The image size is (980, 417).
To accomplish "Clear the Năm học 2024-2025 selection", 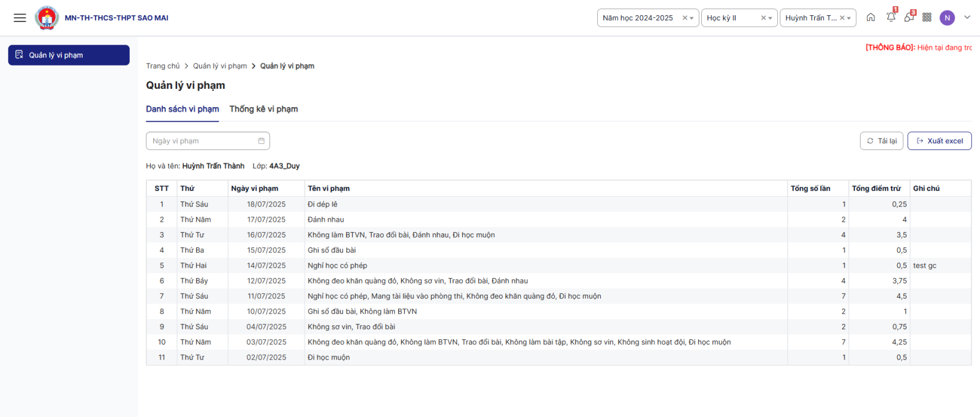I will [685, 18].
